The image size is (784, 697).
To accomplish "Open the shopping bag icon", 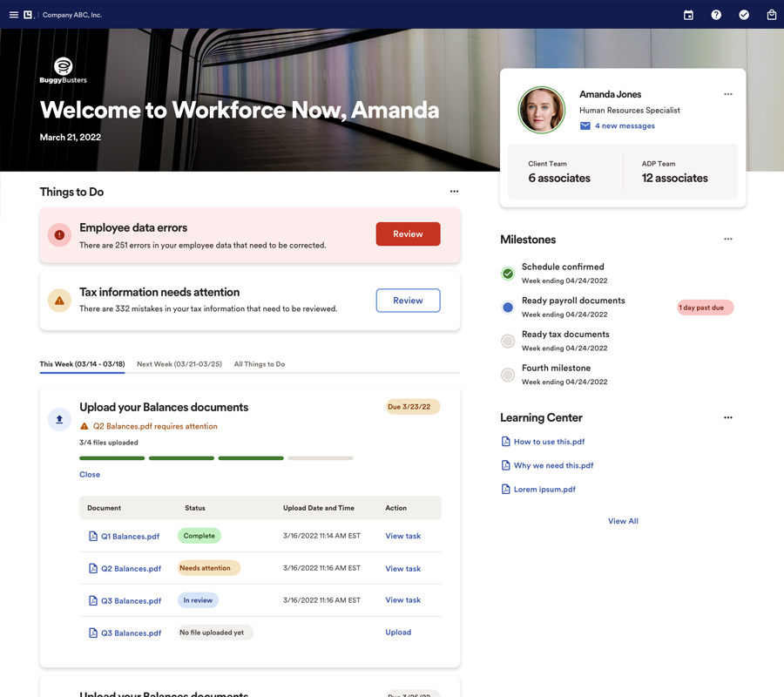I will click(x=771, y=15).
